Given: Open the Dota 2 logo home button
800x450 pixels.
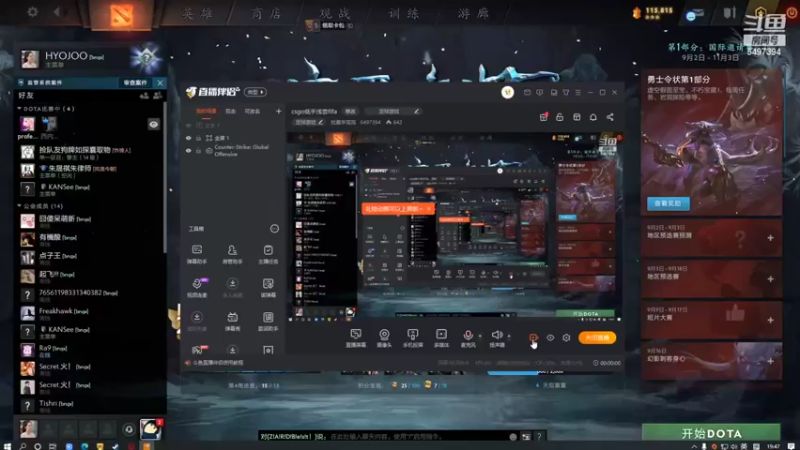Looking at the screenshot, I should click(x=121, y=14).
